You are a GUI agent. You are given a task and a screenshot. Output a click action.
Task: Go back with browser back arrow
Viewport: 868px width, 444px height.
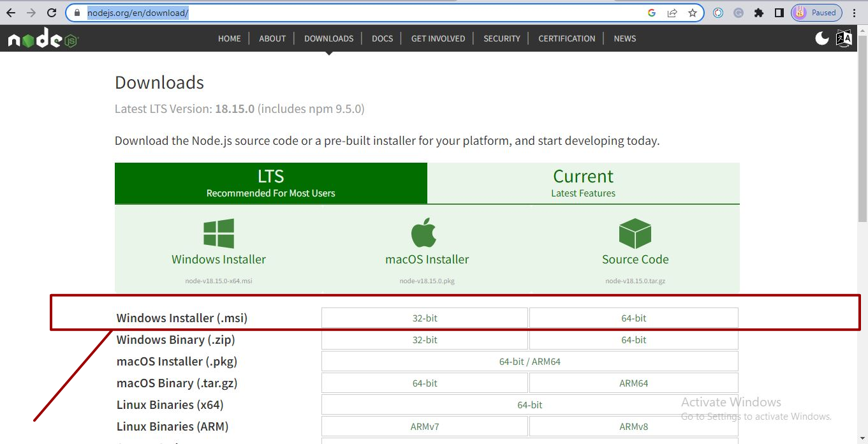point(11,13)
